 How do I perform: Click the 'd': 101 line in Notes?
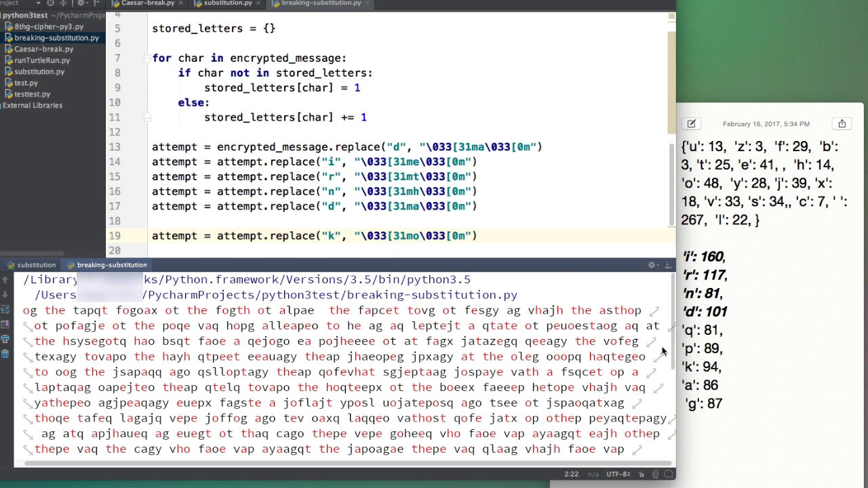click(705, 312)
